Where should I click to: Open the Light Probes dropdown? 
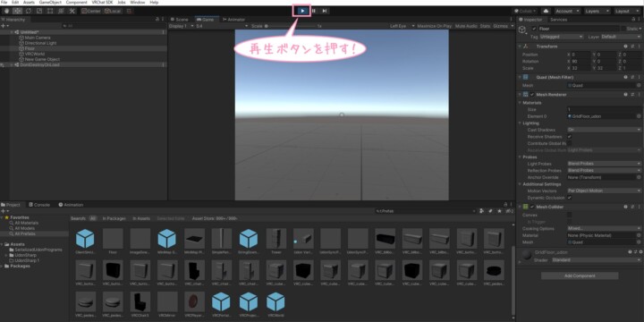604,164
